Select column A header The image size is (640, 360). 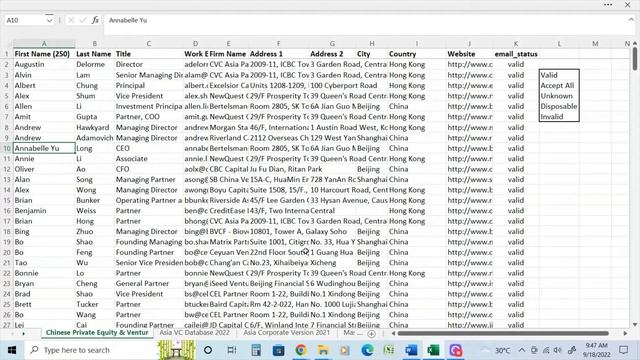coord(44,44)
